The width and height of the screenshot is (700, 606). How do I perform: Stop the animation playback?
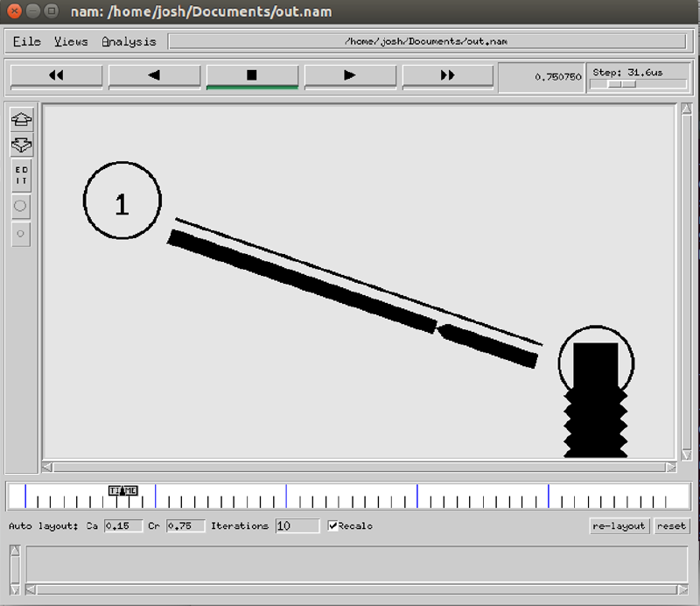pos(252,76)
